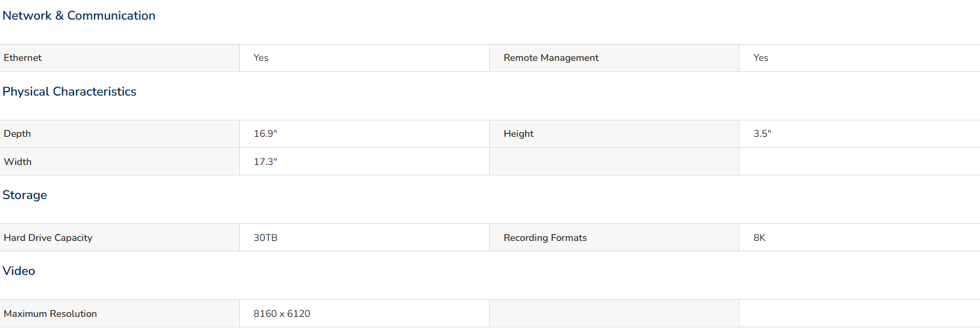Click the 30TB capacity value

pyautogui.click(x=265, y=238)
